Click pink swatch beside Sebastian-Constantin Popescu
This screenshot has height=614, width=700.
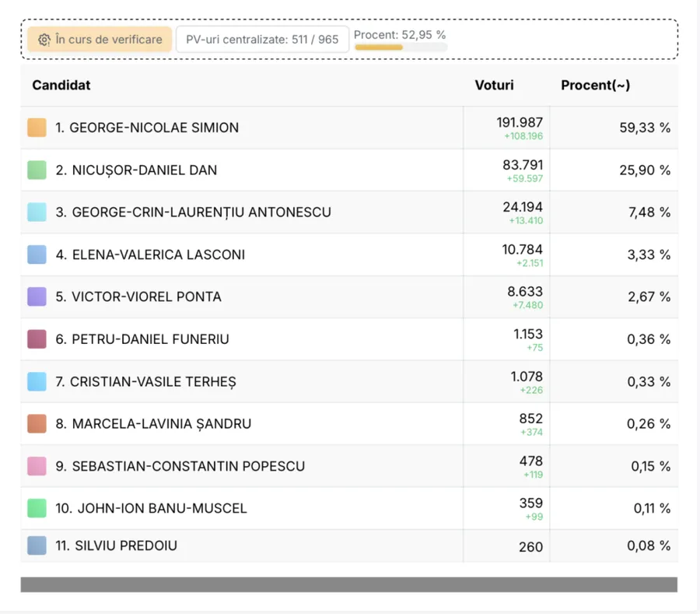(x=37, y=465)
